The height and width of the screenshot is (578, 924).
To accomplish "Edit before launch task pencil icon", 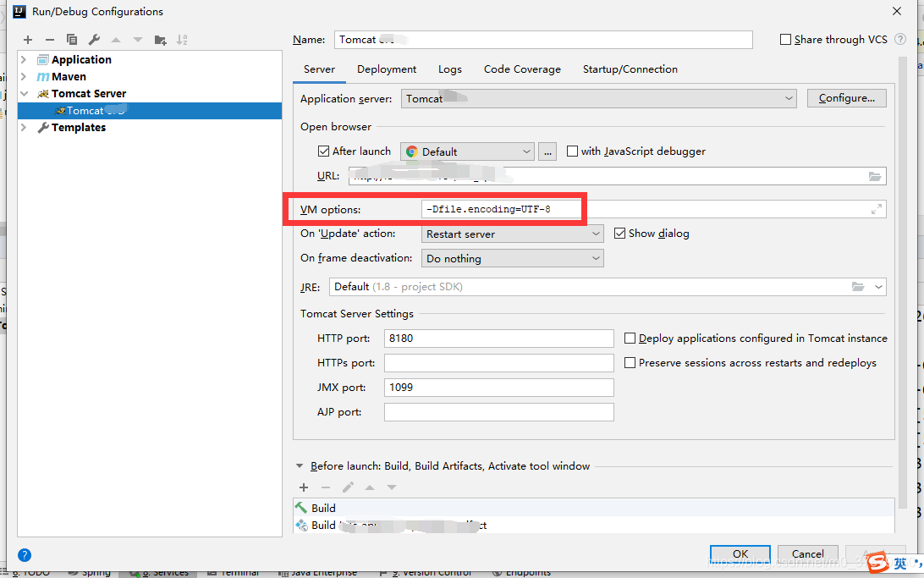I will tap(348, 487).
